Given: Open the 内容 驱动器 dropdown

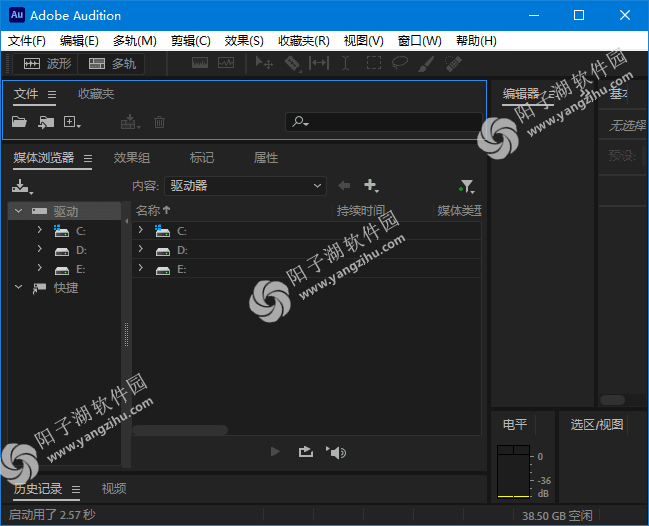Looking at the screenshot, I should pos(245,186).
